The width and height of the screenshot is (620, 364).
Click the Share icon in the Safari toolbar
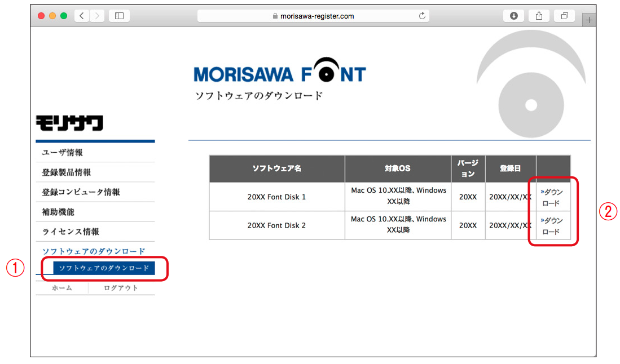pyautogui.click(x=539, y=16)
